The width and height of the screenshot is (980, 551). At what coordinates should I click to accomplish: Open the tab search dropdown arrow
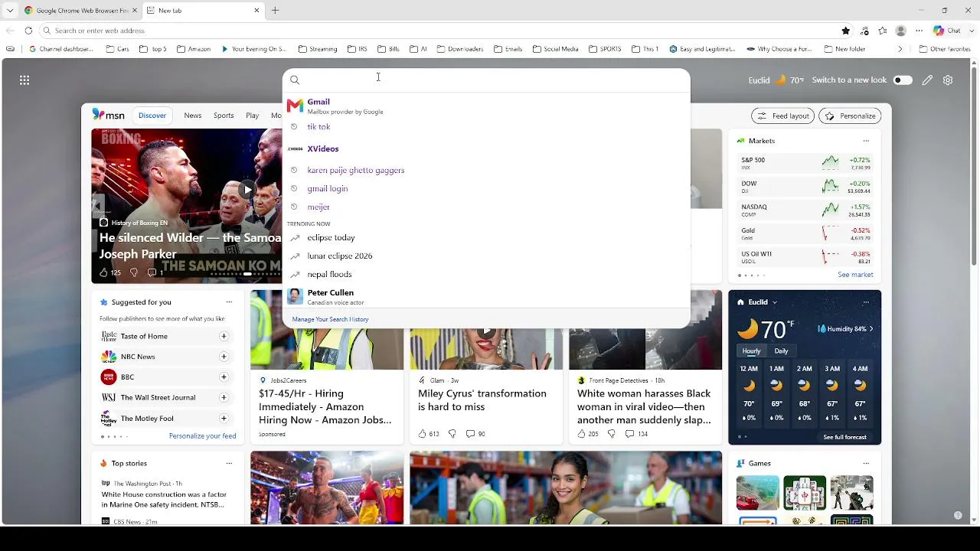[x=10, y=11]
